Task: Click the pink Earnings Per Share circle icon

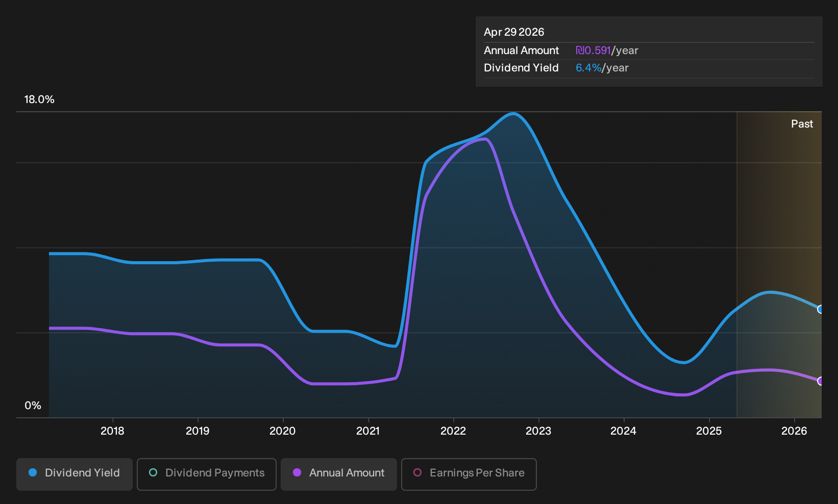Action: pos(417,472)
